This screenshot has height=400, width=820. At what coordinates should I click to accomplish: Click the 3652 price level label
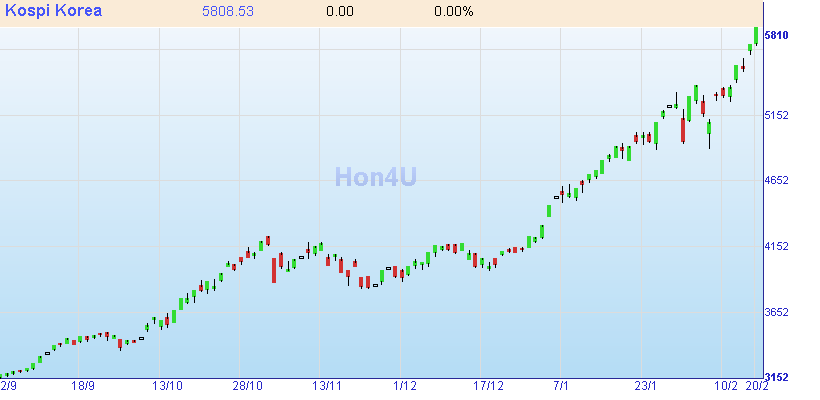click(x=777, y=312)
